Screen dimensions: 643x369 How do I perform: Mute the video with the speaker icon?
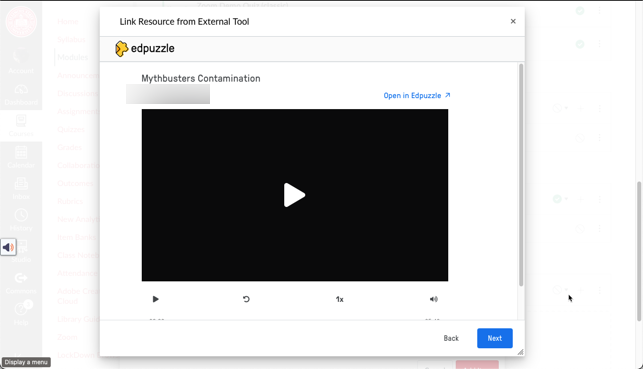tap(433, 299)
